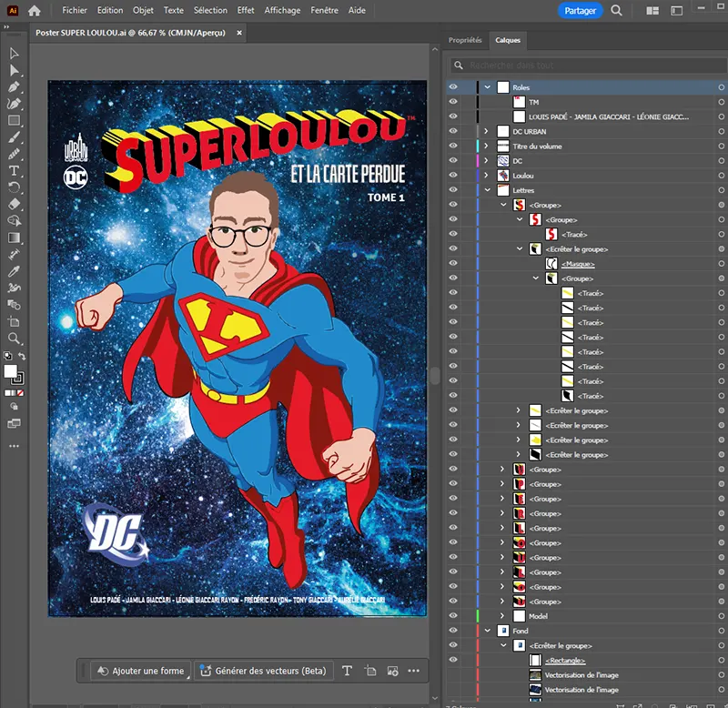This screenshot has height=708, width=728.
Task: Select the Calques tab
Action: (x=508, y=40)
